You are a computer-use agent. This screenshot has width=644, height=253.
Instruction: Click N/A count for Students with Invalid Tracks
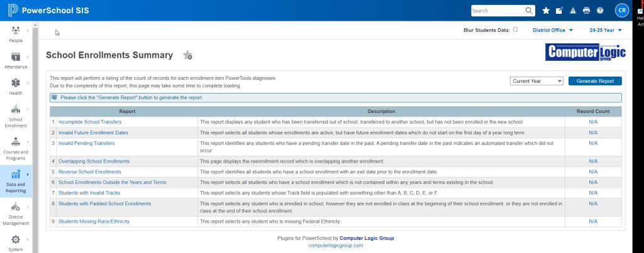coord(593,193)
